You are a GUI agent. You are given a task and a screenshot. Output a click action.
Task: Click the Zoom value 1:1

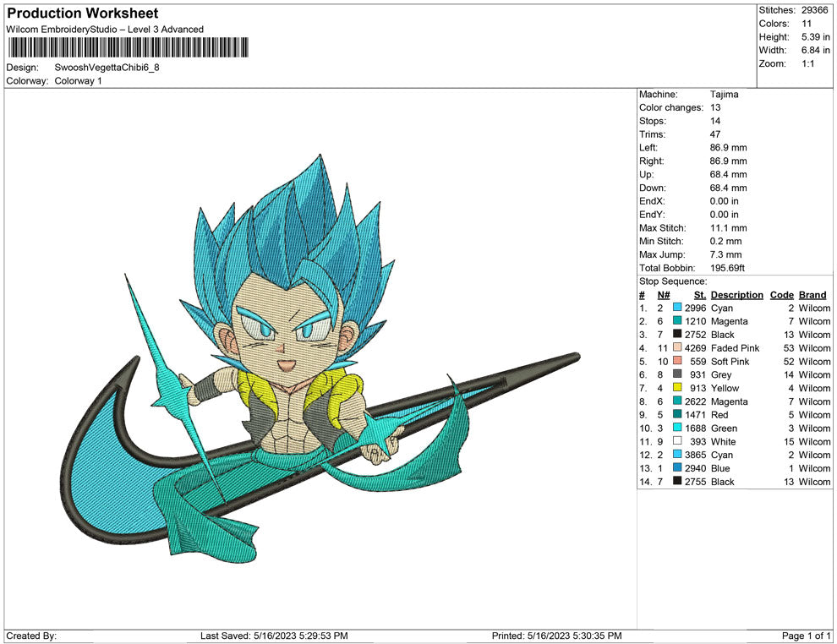click(807, 63)
